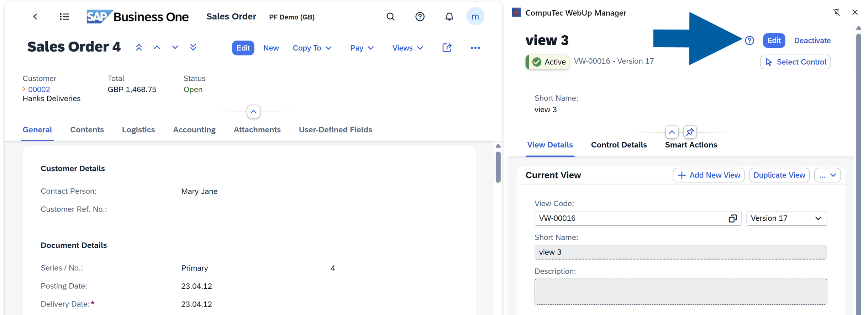Click the back arrow in SAP header
The width and height of the screenshot is (868, 315).
35,16
